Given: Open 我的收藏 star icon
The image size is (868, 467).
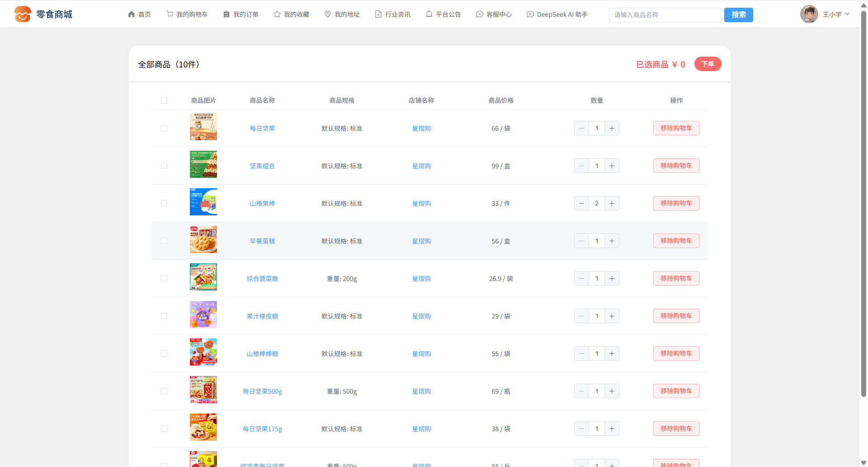Looking at the screenshot, I should point(277,14).
